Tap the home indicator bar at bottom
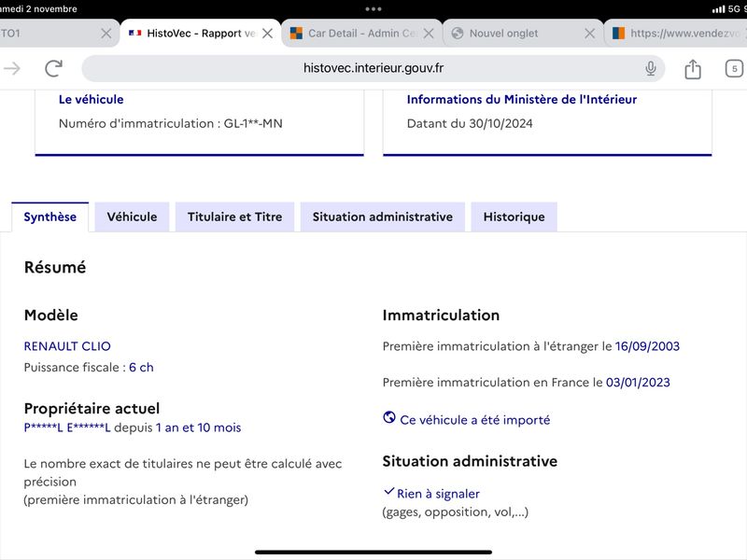The image size is (747, 560). 373,553
